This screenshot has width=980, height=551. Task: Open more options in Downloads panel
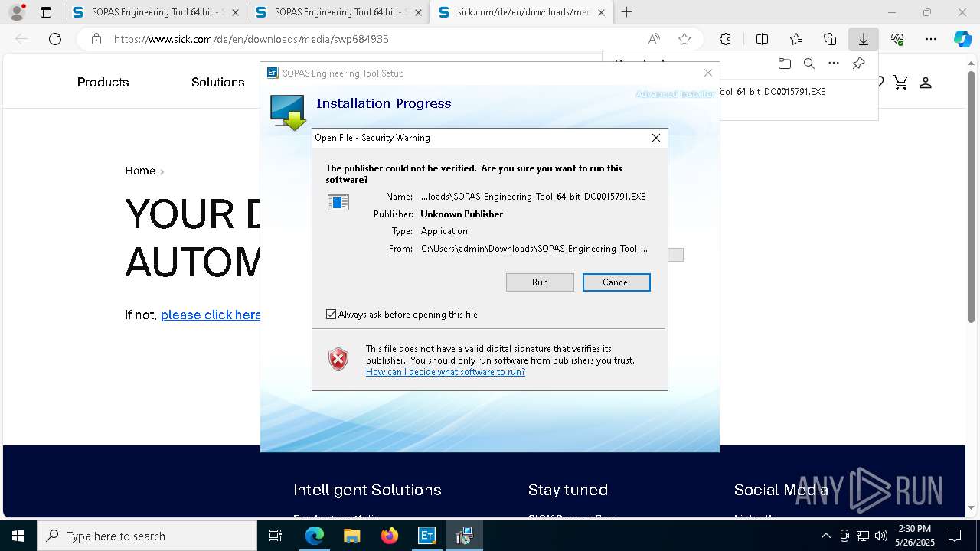pos(834,64)
